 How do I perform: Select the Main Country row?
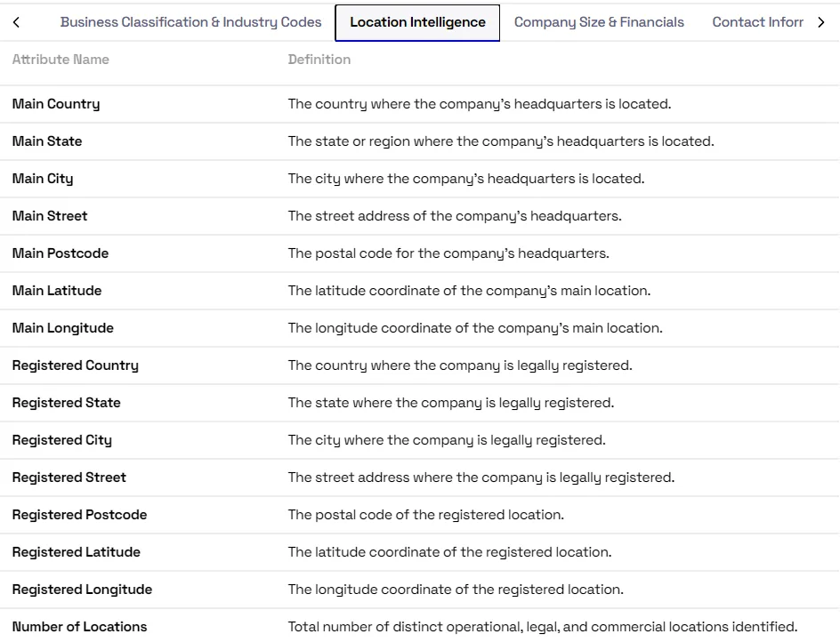(x=420, y=104)
